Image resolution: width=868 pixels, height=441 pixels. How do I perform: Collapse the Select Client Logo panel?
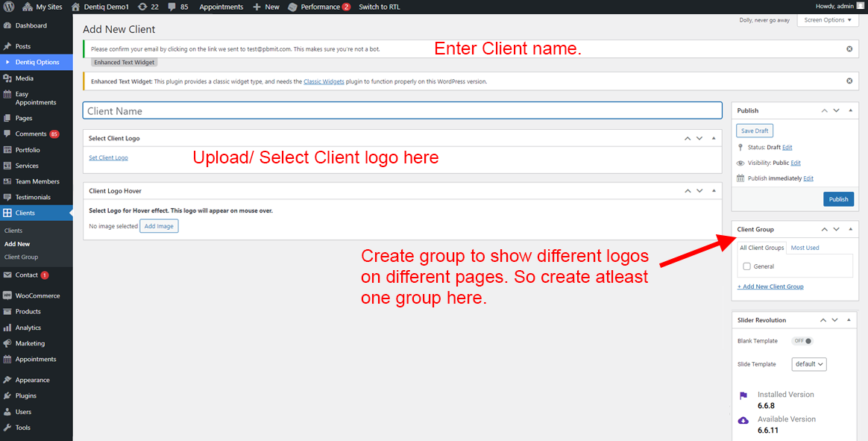click(x=714, y=138)
